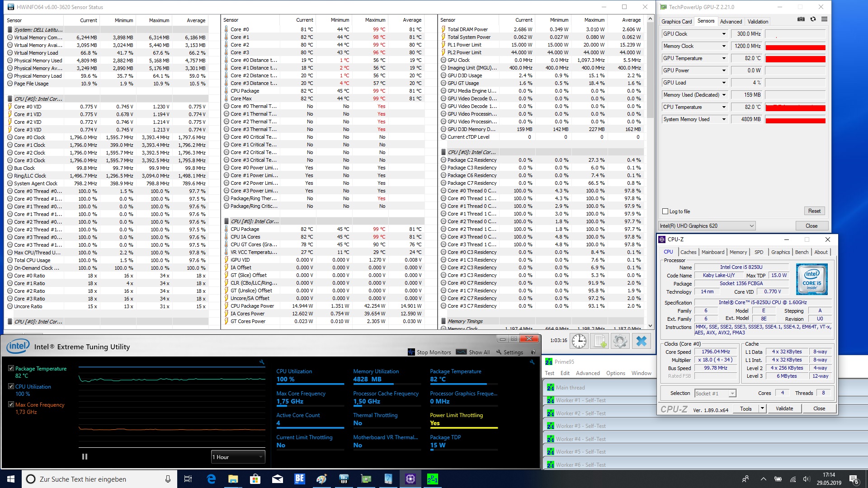Open the Memory Used (Dedicated) dropdown

pyautogui.click(x=724, y=95)
